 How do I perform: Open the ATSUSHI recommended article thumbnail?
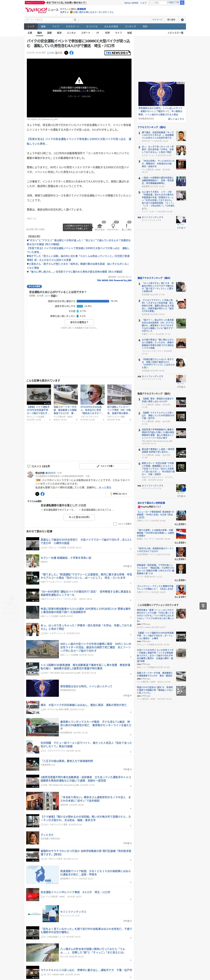(x=92, y=394)
